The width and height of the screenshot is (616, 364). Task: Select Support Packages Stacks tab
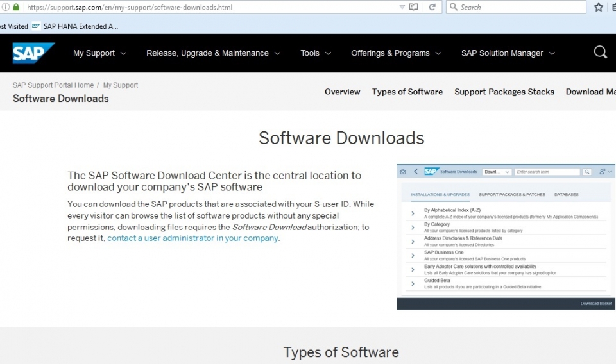pyautogui.click(x=504, y=92)
